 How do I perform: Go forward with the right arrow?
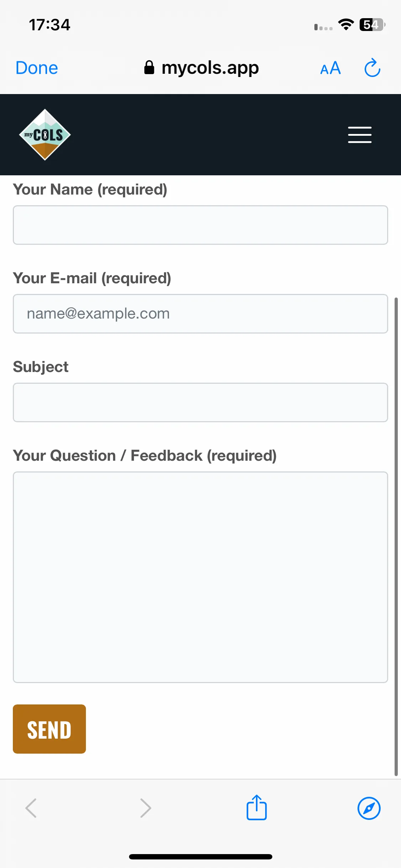tap(145, 808)
